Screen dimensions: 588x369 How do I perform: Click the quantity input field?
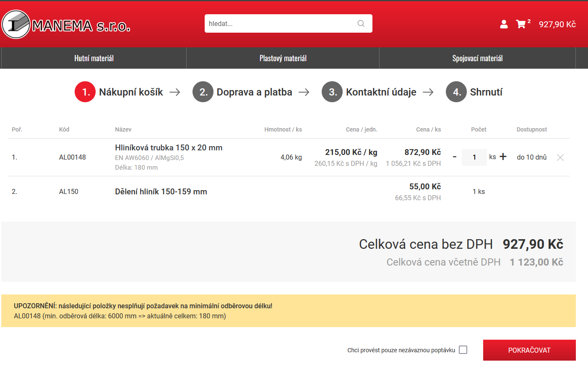474,157
